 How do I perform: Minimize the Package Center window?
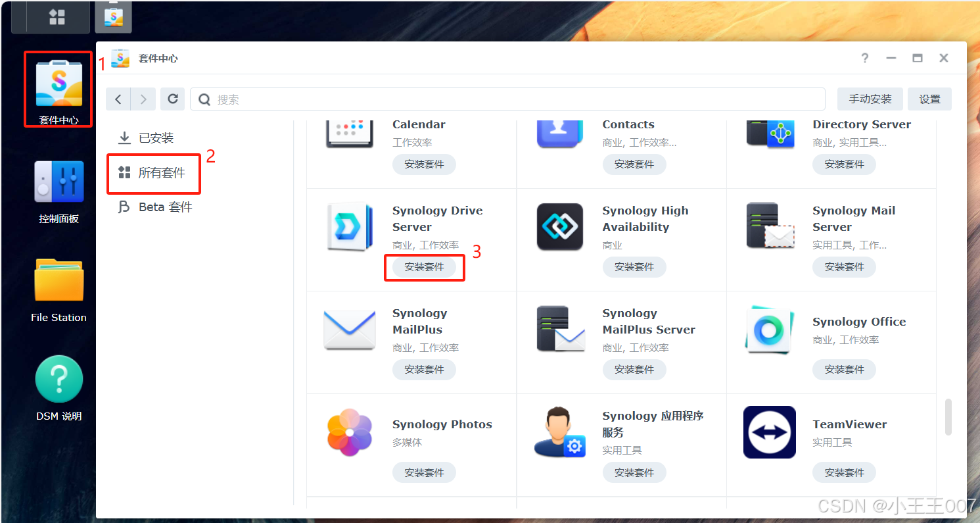click(891, 58)
